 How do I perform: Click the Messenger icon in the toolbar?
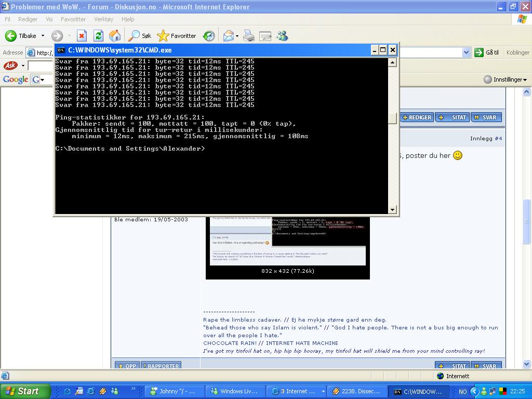282,36
